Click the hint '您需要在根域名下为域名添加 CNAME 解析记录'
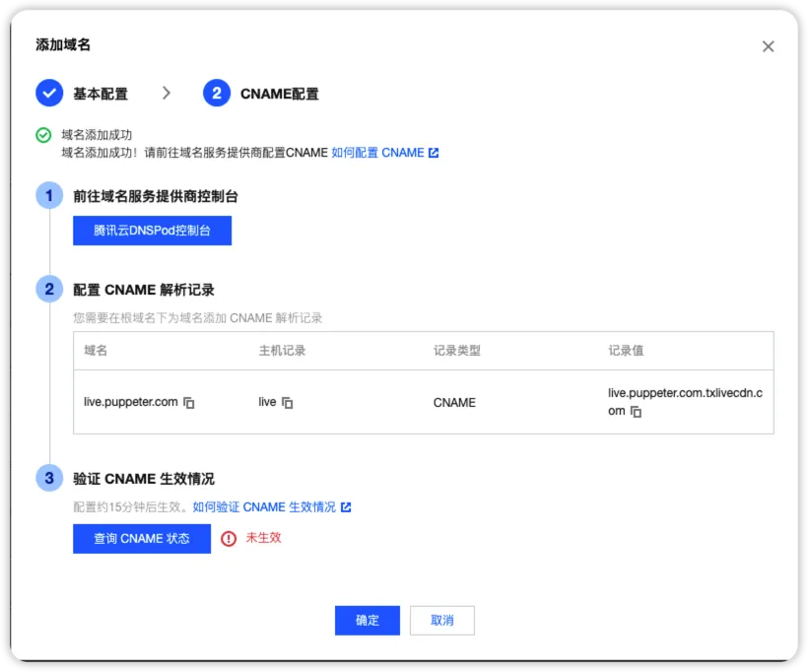Viewport: 808px width, 672px height. (x=197, y=318)
